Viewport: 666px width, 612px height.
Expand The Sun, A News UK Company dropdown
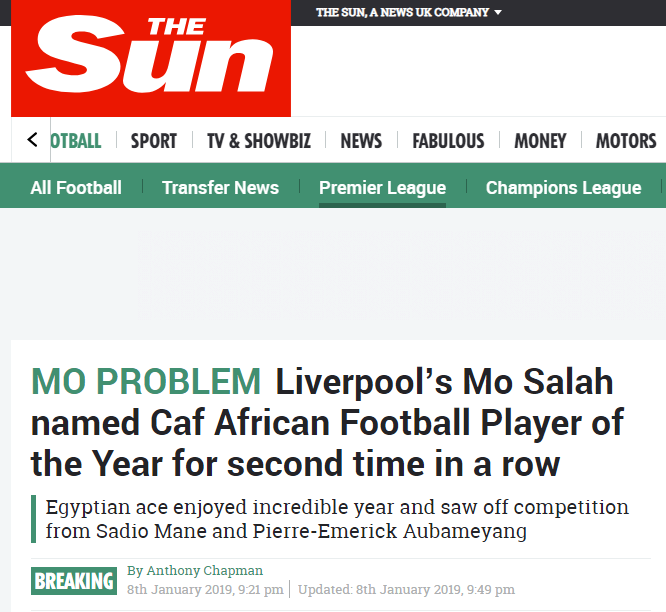click(409, 13)
